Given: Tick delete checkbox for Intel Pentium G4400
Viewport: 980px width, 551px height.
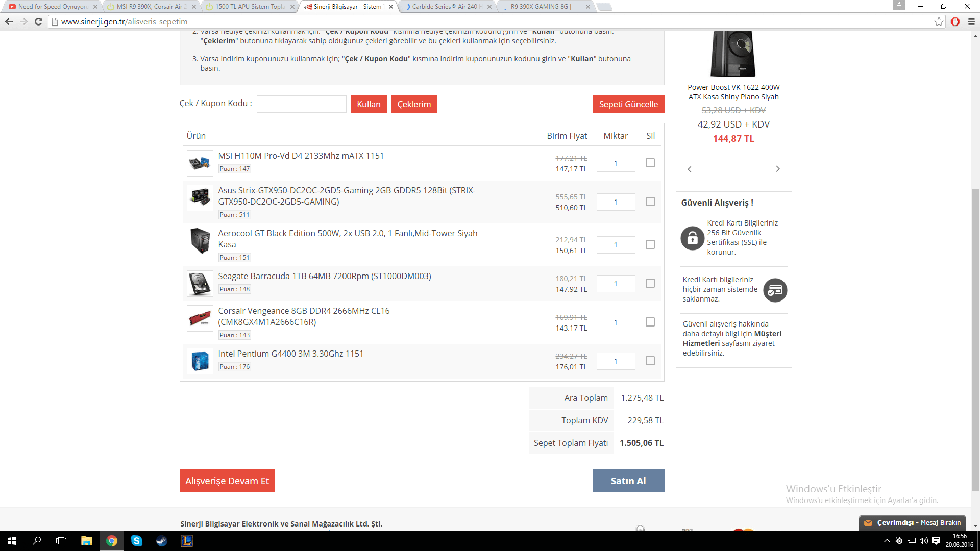Looking at the screenshot, I should pos(650,361).
